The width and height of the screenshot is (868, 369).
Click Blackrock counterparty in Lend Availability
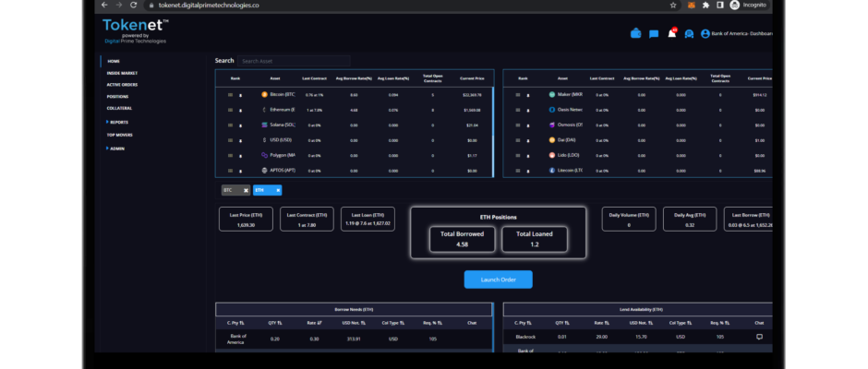[x=524, y=337]
